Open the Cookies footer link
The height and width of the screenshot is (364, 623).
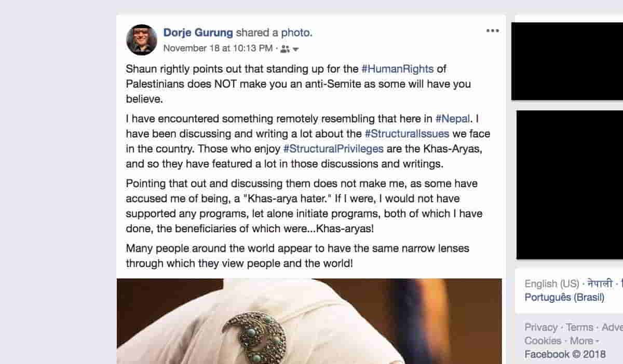(x=543, y=341)
